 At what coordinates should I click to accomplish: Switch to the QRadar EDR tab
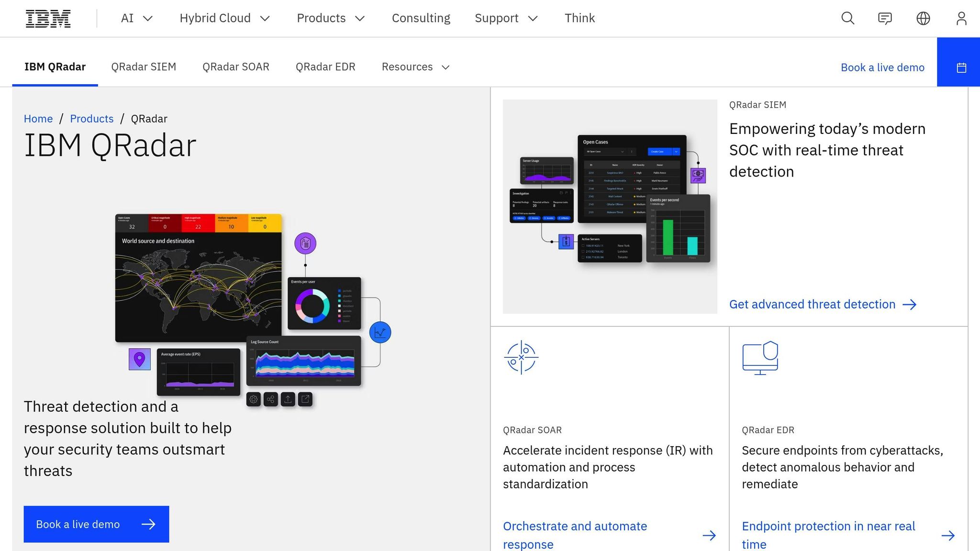pos(325,67)
